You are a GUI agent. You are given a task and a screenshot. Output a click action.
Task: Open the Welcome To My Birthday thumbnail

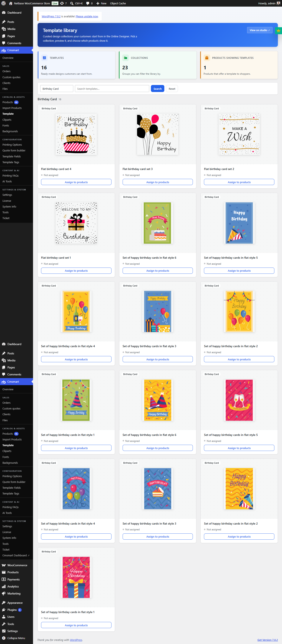(76, 223)
